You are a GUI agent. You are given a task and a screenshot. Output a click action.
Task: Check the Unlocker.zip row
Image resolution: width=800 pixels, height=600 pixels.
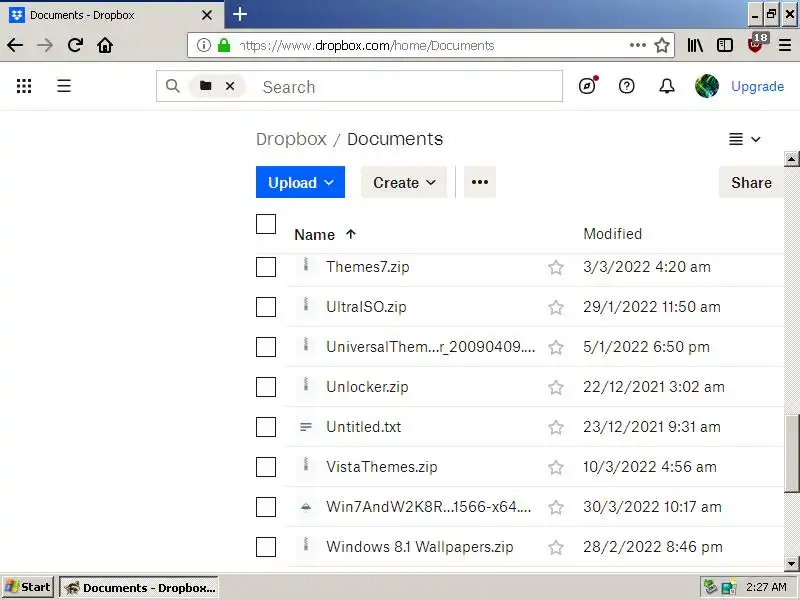(x=266, y=387)
